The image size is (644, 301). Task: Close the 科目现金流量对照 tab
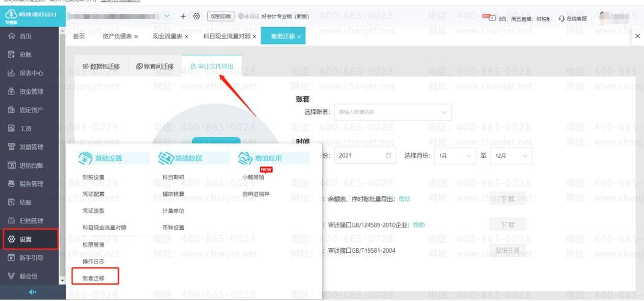[254, 37]
